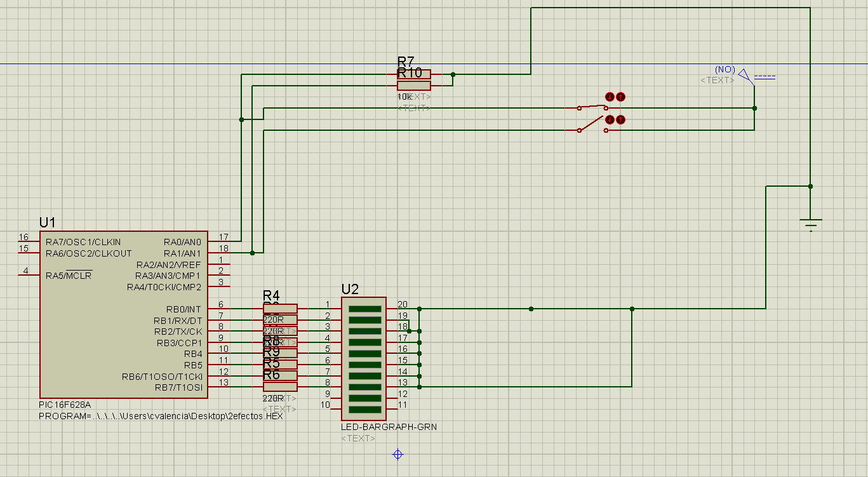Click the PROGRAM 2efectos.HEX property text
The image size is (868, 477).
coord(161,416)
